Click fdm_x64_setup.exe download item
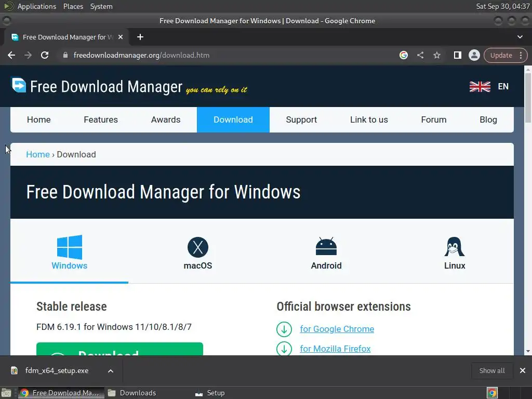 [x=57, y=370]
